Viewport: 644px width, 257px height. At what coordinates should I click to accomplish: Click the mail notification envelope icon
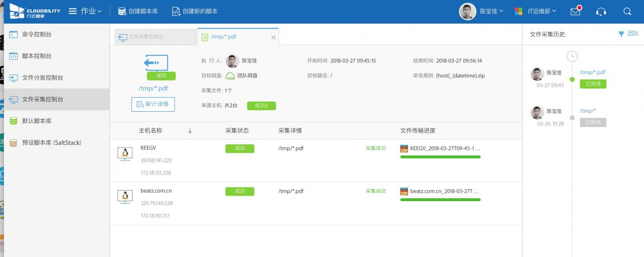pyautogui.click(x=575, y=12)
